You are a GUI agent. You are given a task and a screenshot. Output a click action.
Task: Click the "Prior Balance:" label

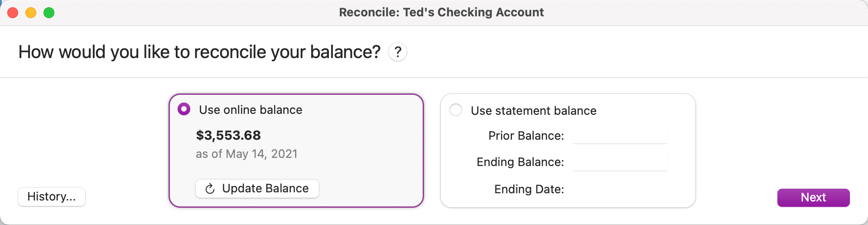coord(526,136)
